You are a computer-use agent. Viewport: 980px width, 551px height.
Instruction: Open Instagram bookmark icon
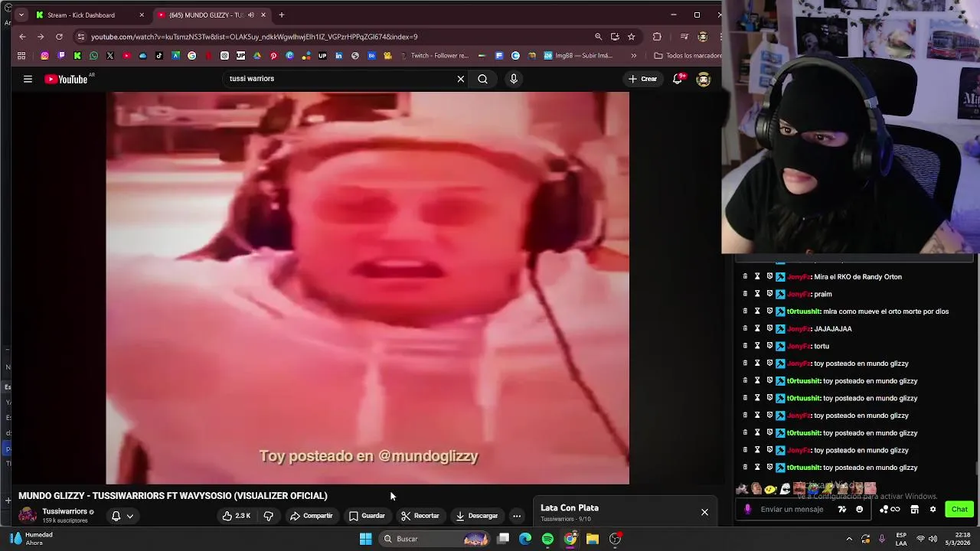point(44,56)
